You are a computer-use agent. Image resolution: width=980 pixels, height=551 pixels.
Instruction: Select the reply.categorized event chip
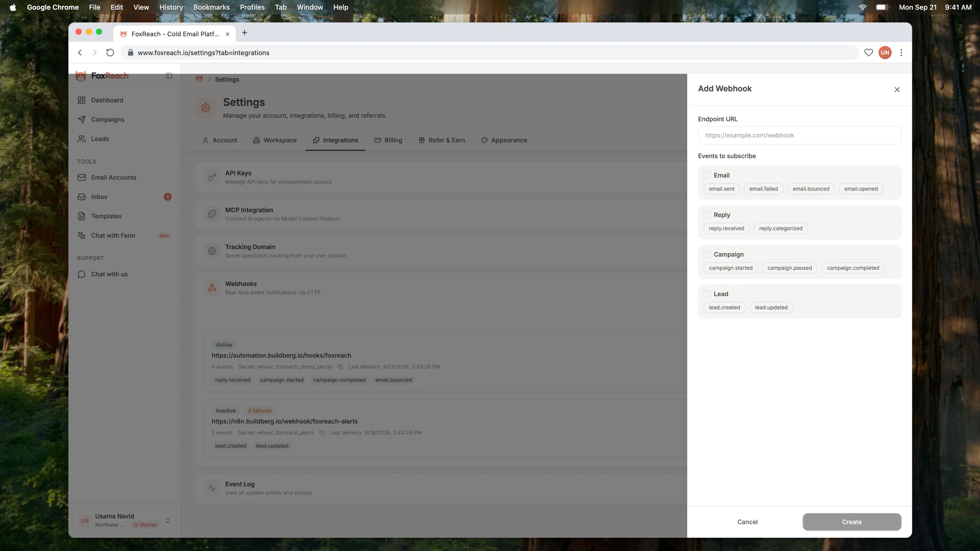[x=780, y=229]
